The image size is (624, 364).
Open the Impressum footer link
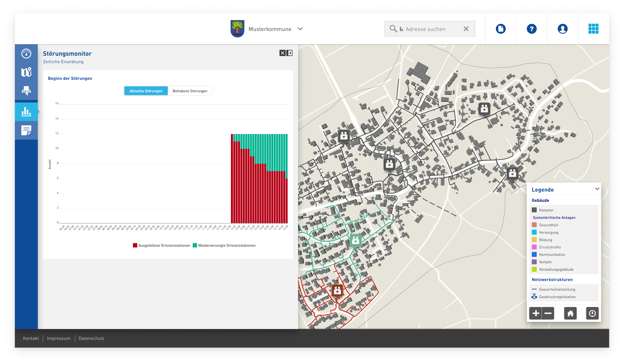tap(59, 338)
